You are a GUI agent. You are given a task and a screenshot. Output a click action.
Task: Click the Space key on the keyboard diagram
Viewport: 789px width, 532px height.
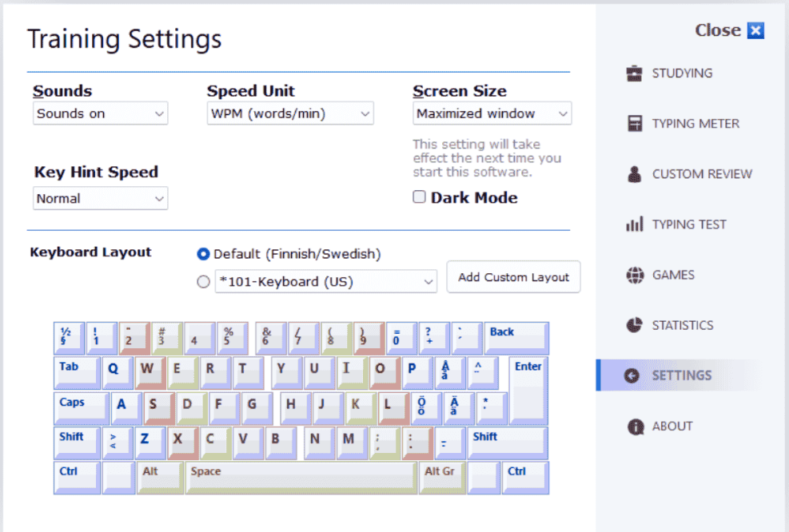(x=300, y=477)
